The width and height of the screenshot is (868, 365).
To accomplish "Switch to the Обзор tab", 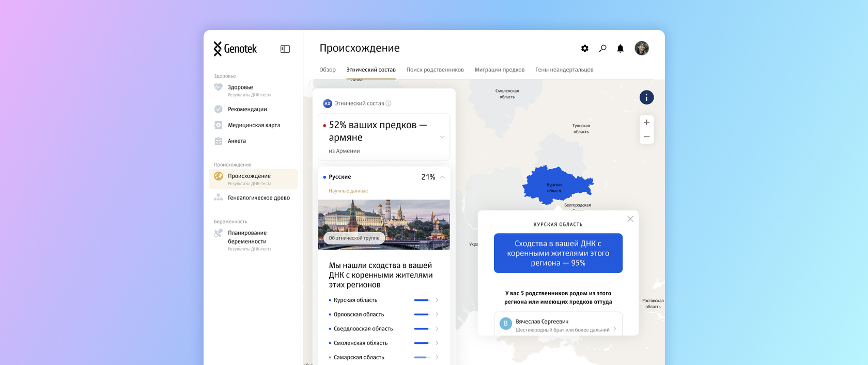I will click(x=328, y=70).
